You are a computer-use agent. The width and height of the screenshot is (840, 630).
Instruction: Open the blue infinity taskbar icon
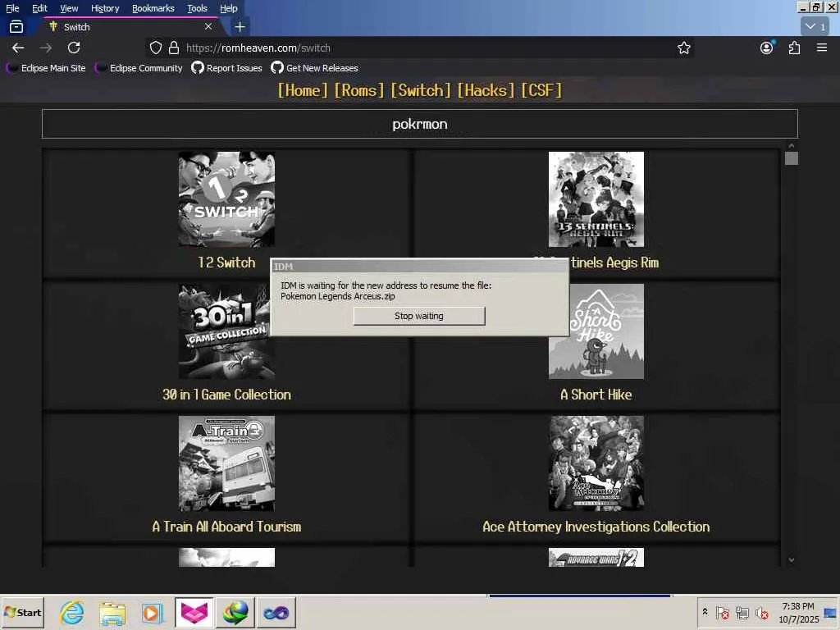click(276, 612)
